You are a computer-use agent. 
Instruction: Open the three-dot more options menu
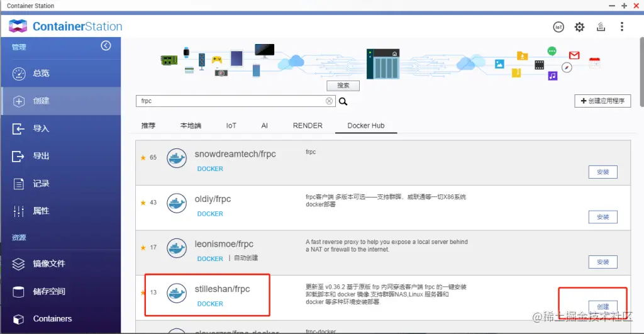[x=622, y=27]
